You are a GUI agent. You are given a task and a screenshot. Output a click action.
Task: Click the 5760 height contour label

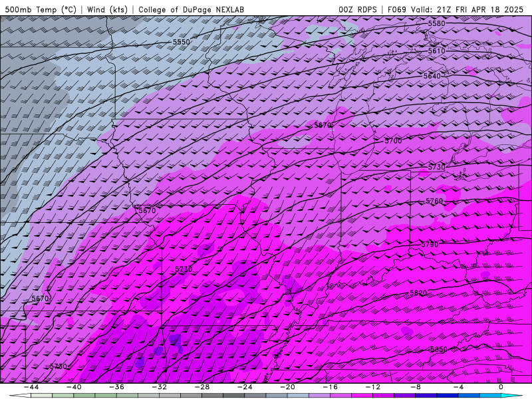click(435, 201)
